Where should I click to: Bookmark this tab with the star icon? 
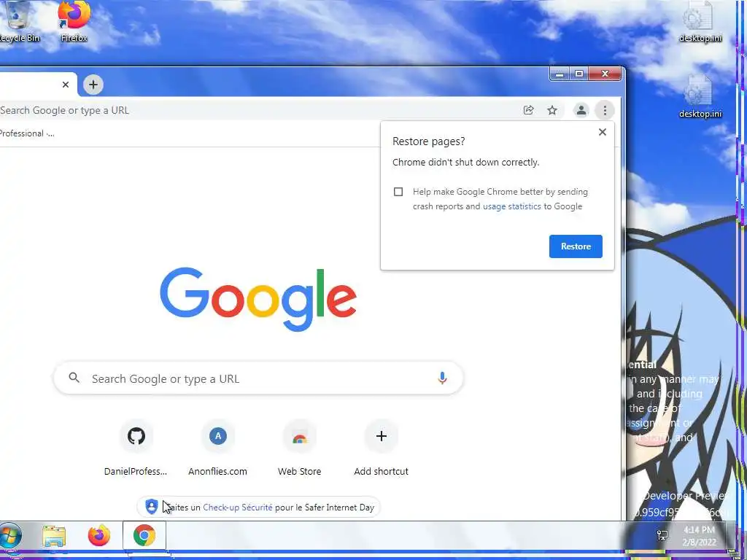[x=552, y=111]
